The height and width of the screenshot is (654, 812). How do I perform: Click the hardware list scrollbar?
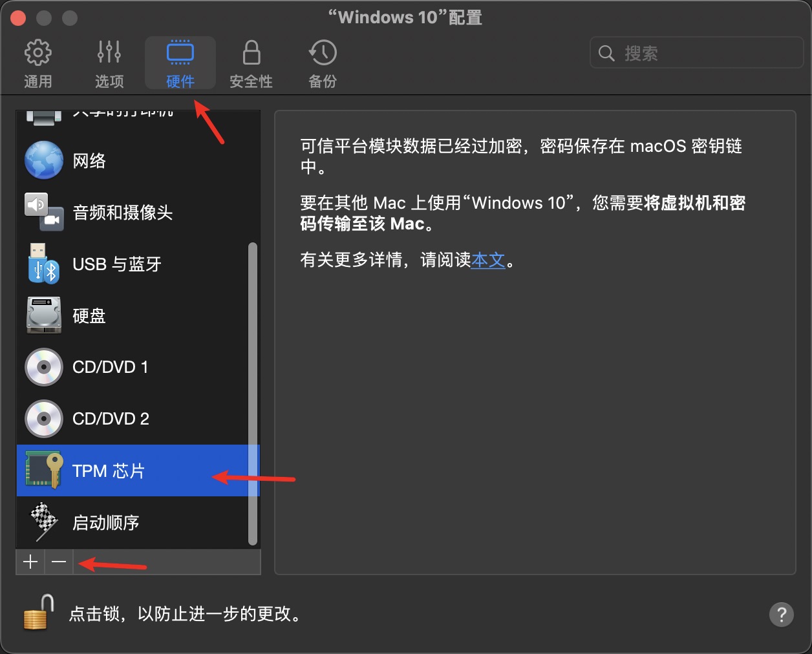[x=253, y=394]
